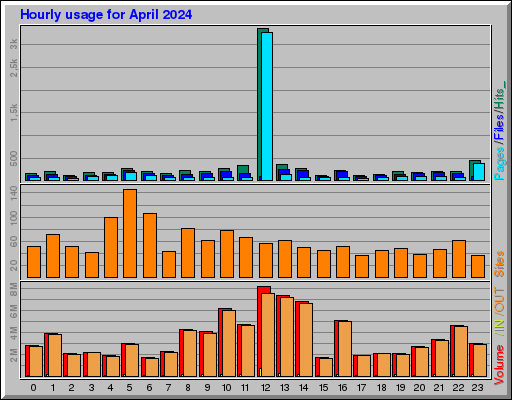This screenshot has height=400, width=512.
Task: Click the tall cyan hour 12 pages bar
Action: (267, 106)
